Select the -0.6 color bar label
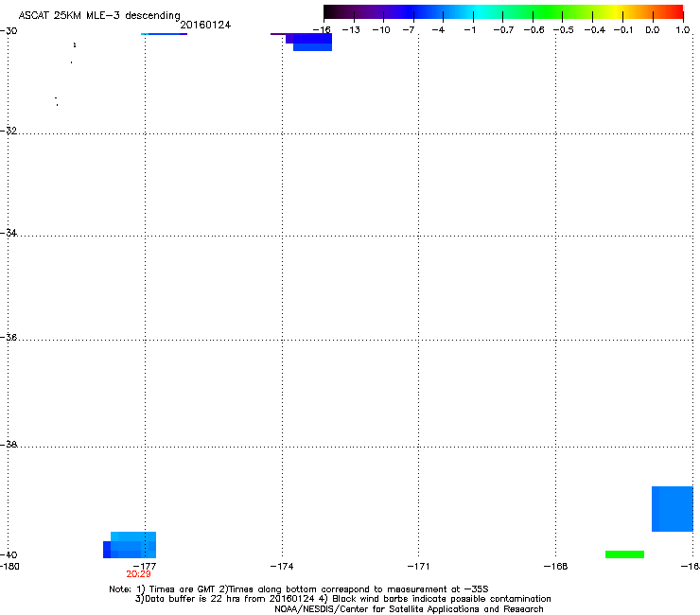The height and width of the screenshot is (615, 700). tap(534, 29)
